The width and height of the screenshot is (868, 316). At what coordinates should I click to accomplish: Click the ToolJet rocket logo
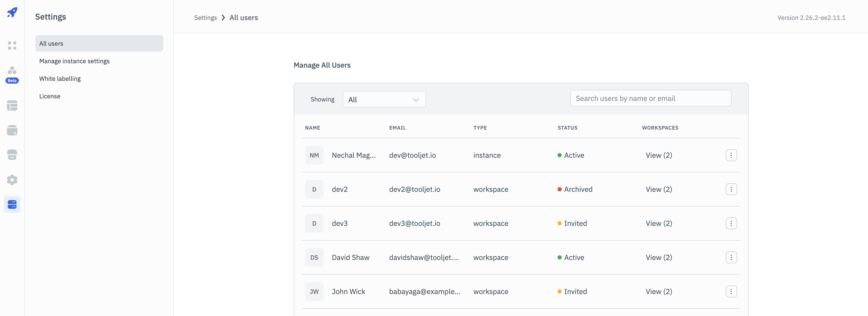click(x=12, y=12)
